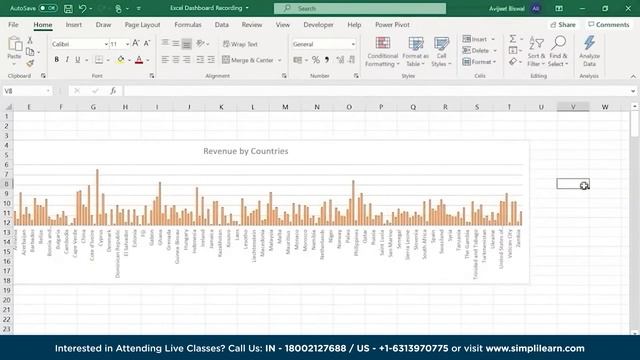Expand the Name Box dropdown arrow

pos(48,91)
